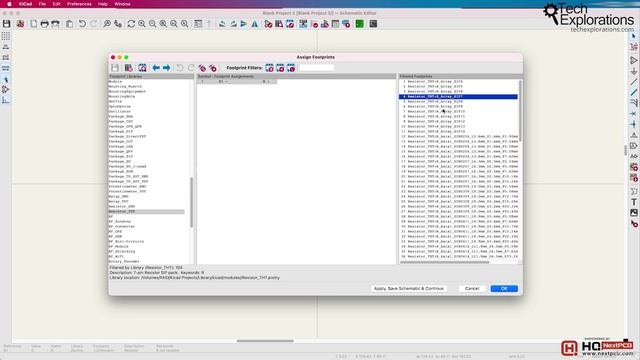
Task: Open hierarchy navigator in main toolbar
Action: 198,24
